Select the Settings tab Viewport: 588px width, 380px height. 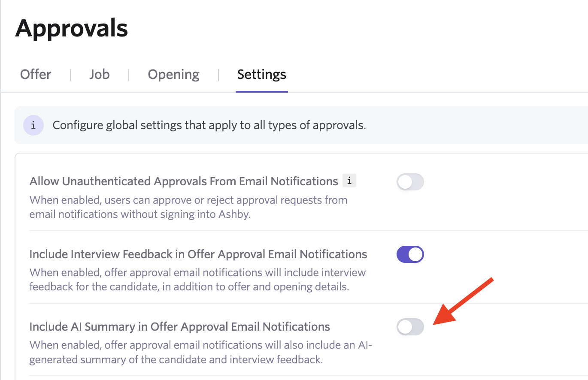pyautogui.click(x=262, y=74)
